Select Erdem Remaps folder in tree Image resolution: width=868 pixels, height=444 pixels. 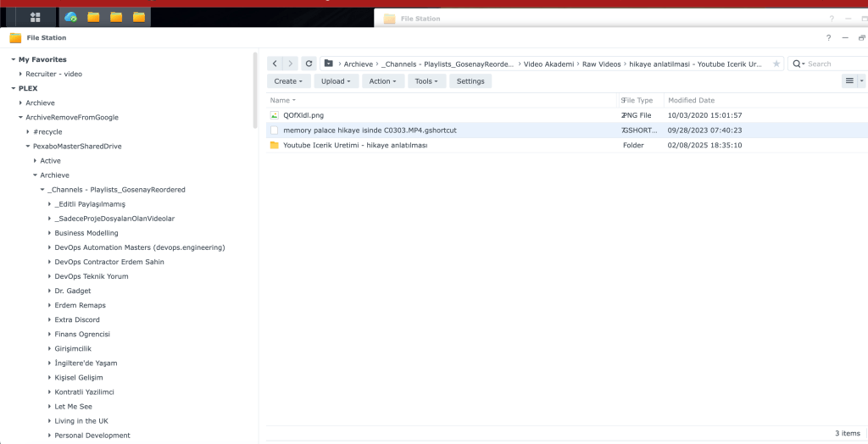point(80,305)
